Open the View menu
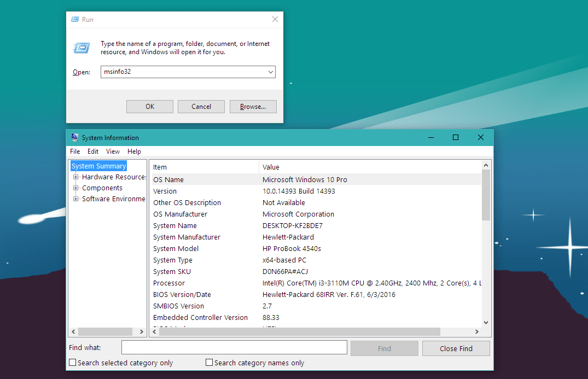 click(113, 151)
